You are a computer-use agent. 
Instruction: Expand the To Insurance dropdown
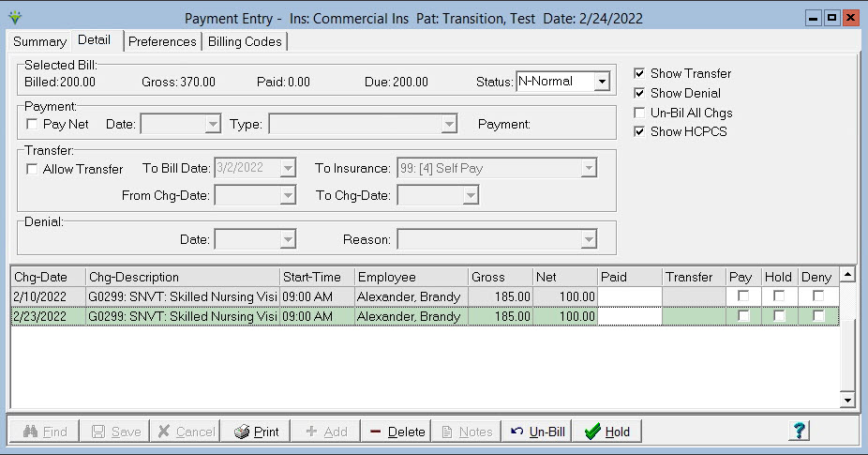pos(588,169)
